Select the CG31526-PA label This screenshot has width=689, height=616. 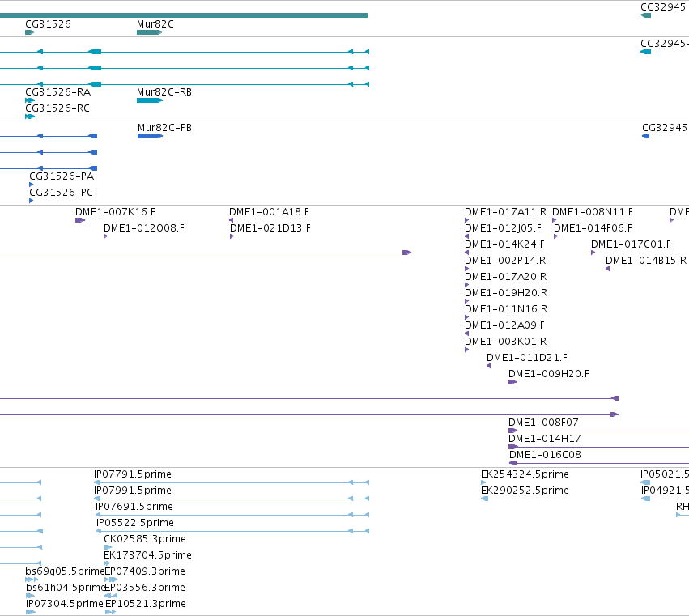click(x=62, y=176)
